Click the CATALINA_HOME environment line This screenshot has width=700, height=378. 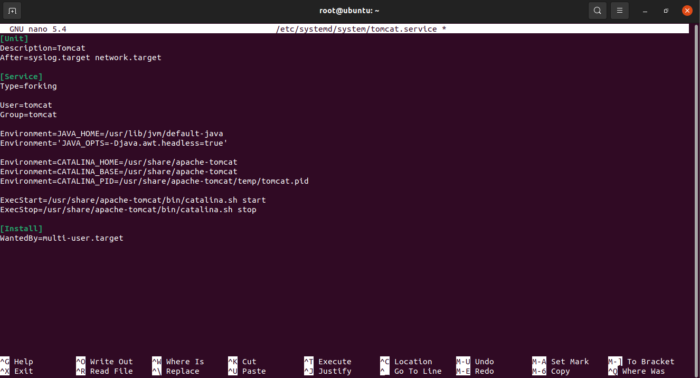click(x=119, y=162)
